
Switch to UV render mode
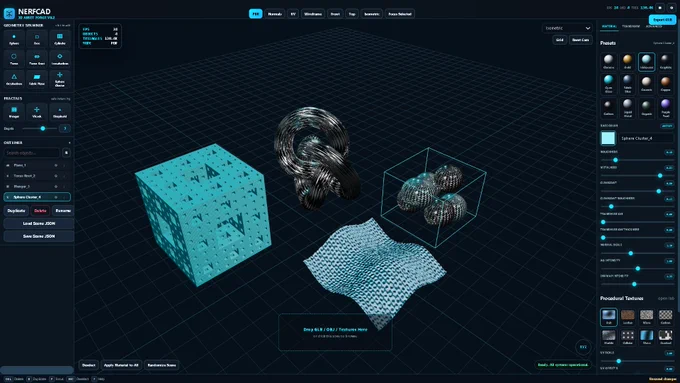(293, 14)
